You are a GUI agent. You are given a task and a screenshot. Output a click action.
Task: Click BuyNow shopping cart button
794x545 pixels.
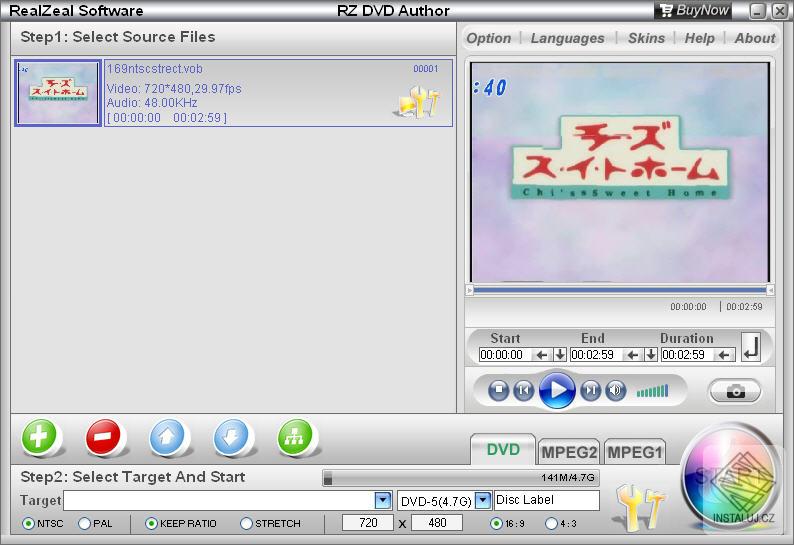(x=694, y=10)
